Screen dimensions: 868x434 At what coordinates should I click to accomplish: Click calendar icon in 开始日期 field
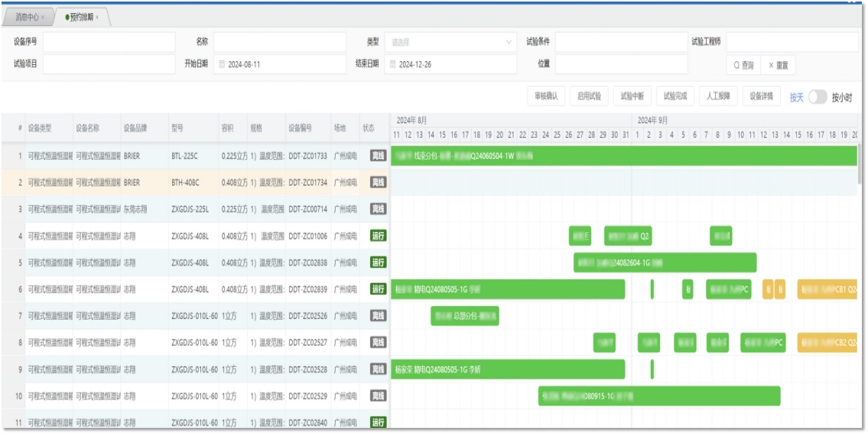click(222, 64)
